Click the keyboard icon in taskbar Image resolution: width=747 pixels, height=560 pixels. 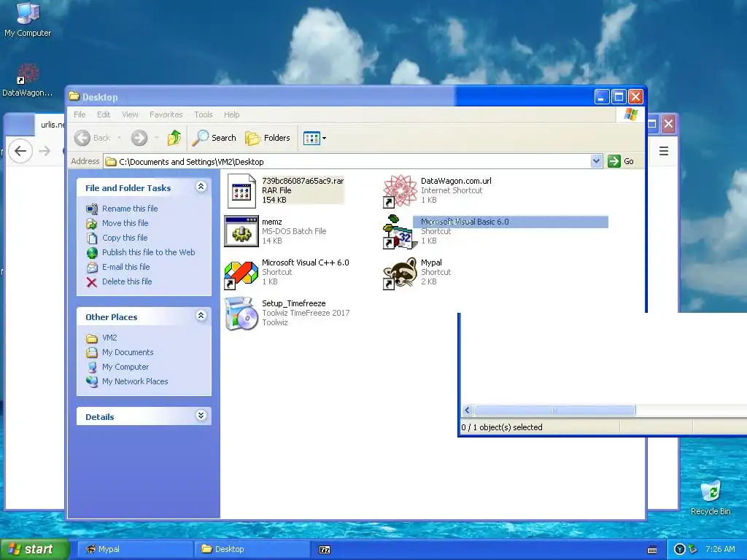pos(652,550)
